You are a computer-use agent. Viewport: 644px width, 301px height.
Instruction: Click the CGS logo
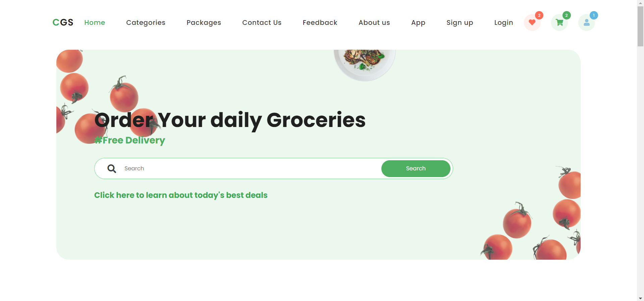63,23
